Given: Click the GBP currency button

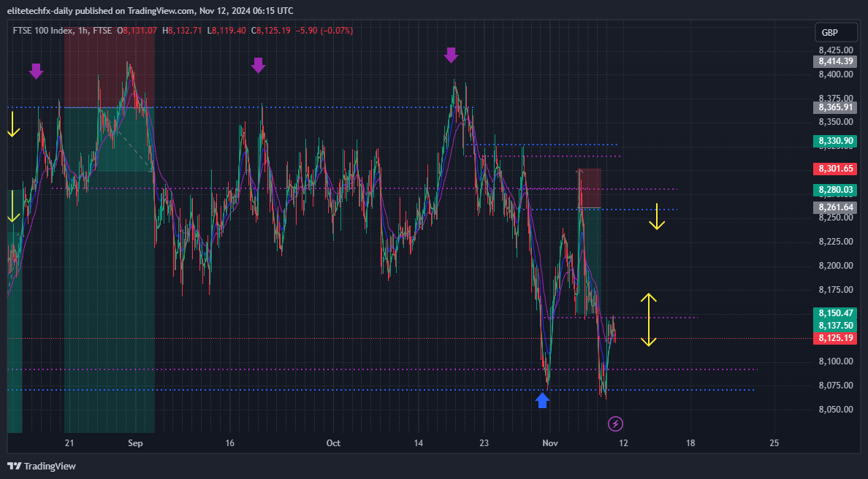Looking at the screenshot, I should coord(835,33).
